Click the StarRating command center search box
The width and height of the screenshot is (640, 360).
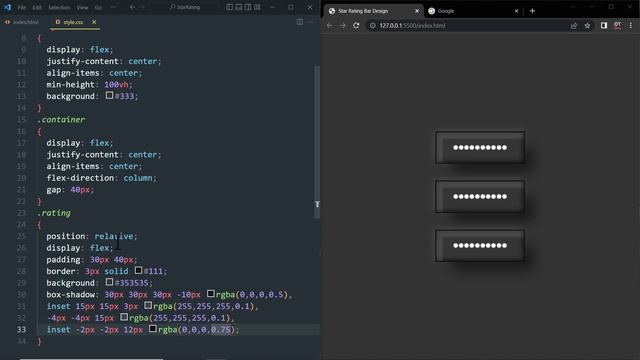pyautogui.click(x=185, y=7)
